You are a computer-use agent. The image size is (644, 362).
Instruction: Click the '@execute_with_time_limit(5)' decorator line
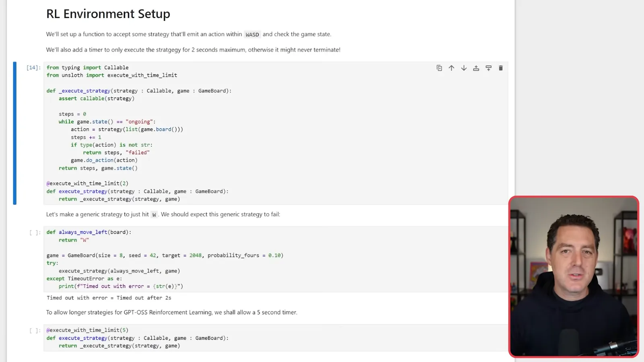coord(87,330)
